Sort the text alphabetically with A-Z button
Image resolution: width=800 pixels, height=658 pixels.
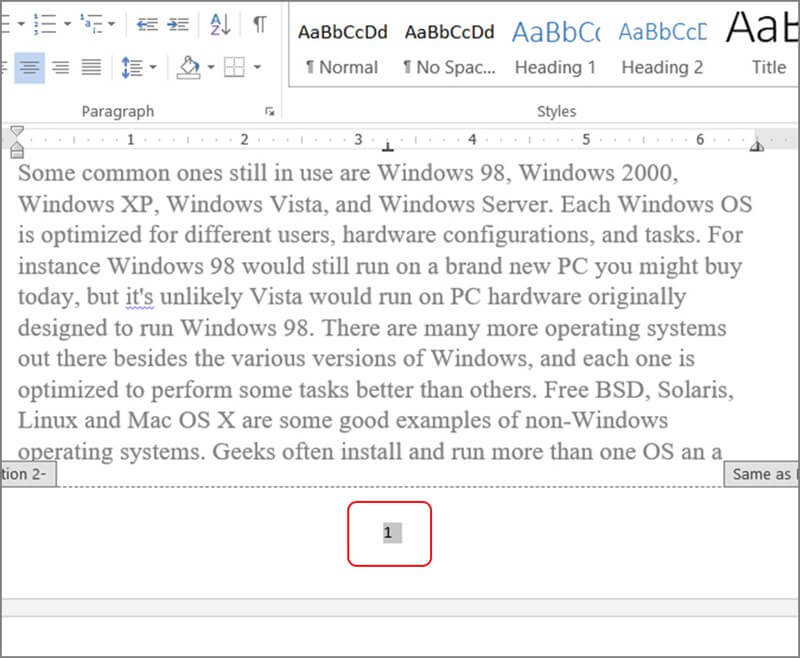[x=221, y=23]
